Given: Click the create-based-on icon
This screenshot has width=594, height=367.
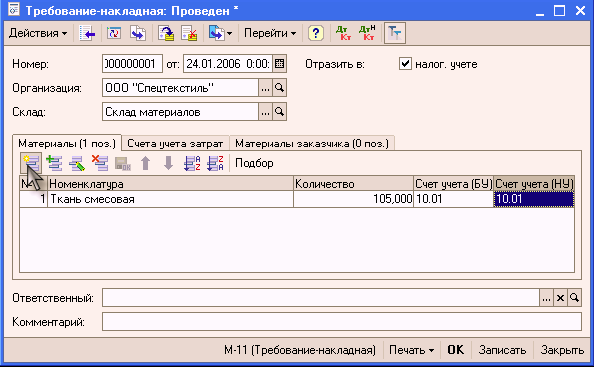Looking at the screenshot, I should click(x=216, y=33).
